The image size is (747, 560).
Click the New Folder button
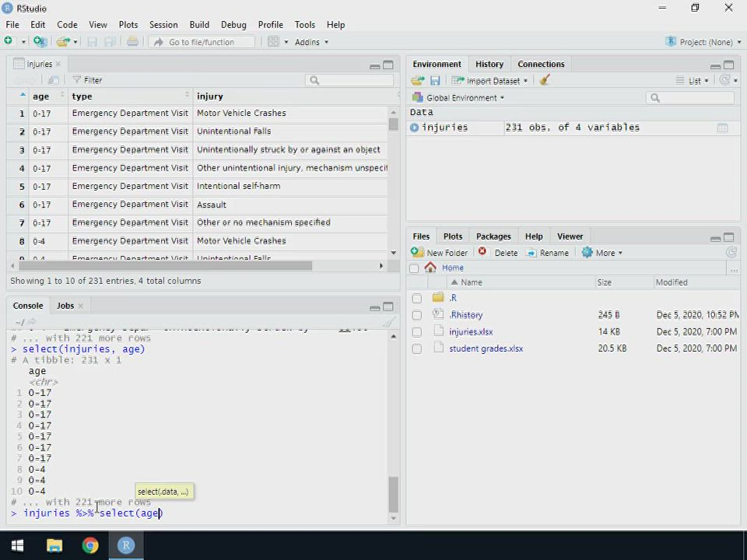(440, 253)
